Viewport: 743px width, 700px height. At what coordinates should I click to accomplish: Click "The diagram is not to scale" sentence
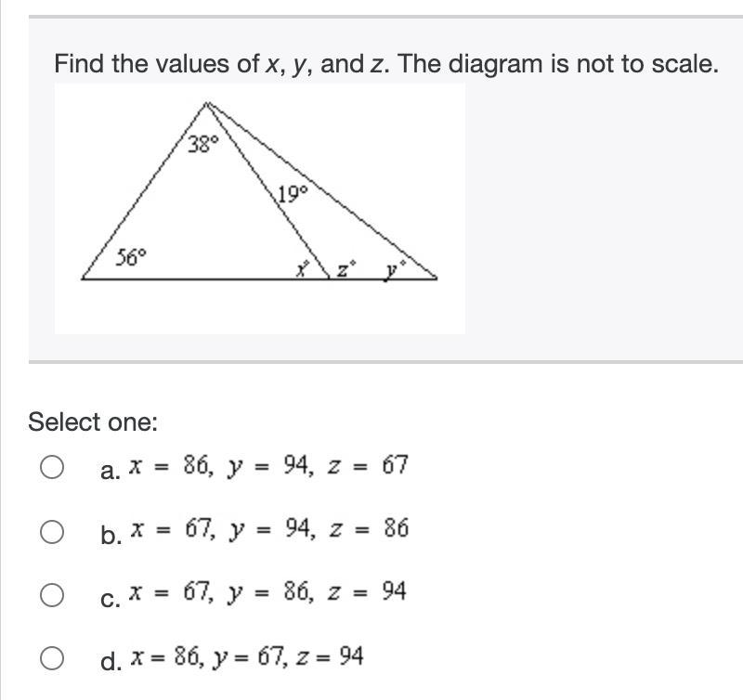tap(558, 63)
